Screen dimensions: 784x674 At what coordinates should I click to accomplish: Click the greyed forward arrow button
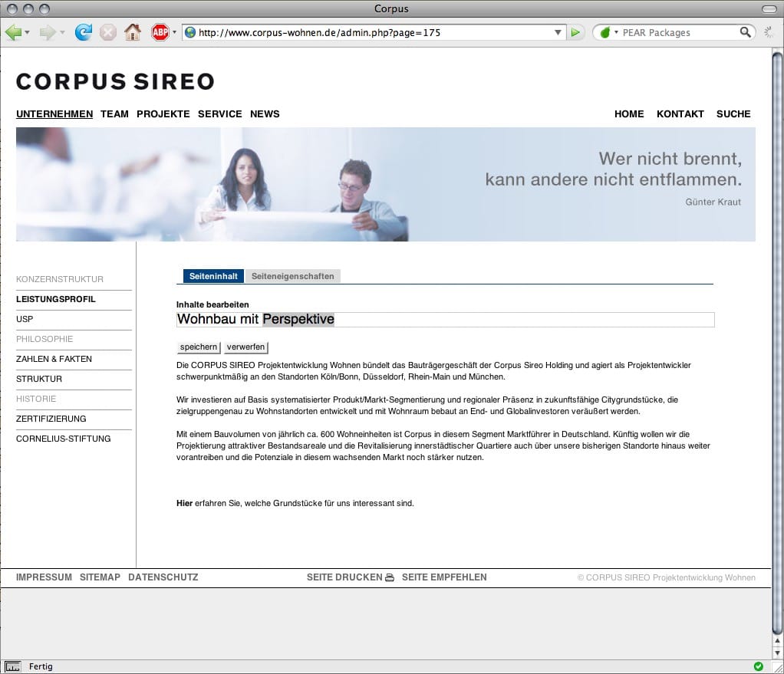coord(48,32)
